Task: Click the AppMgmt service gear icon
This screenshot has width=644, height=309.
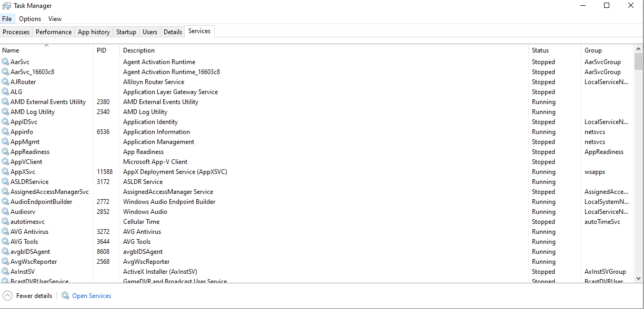Action: pos(5,142)
